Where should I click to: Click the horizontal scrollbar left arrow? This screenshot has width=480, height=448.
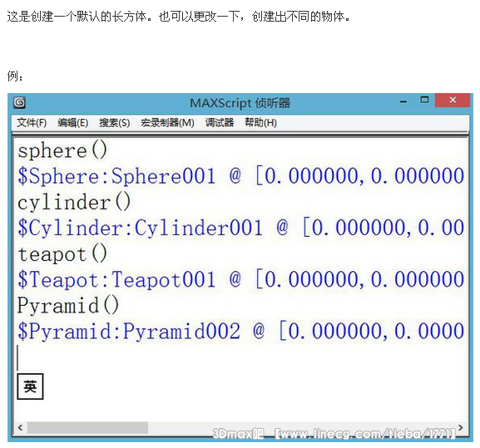[20, 427]
